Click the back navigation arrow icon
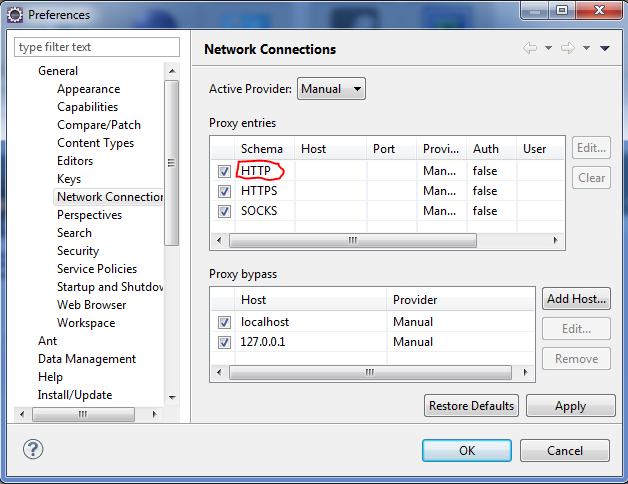Screen dimensions: 628x484 point(530,49)
